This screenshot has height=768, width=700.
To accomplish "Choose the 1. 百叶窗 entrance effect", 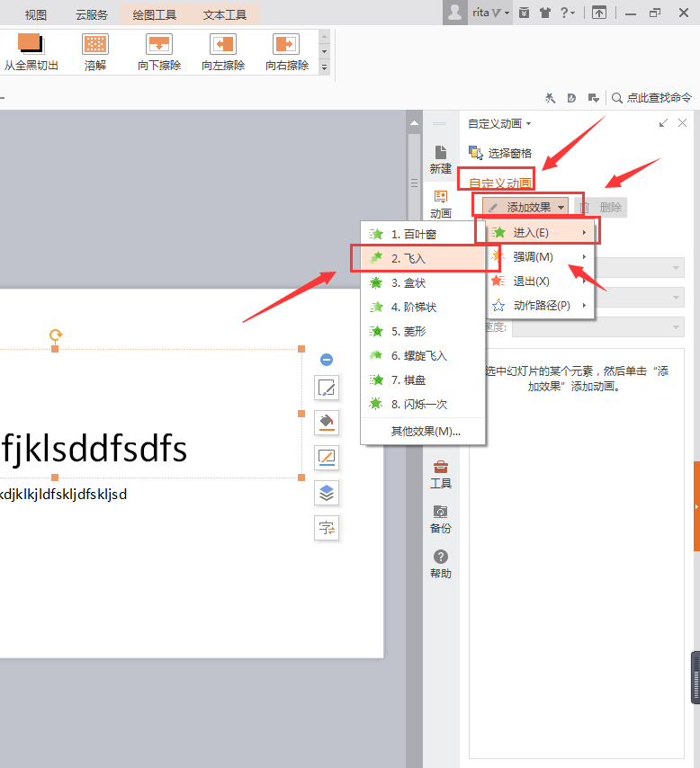I will (423, 234).
